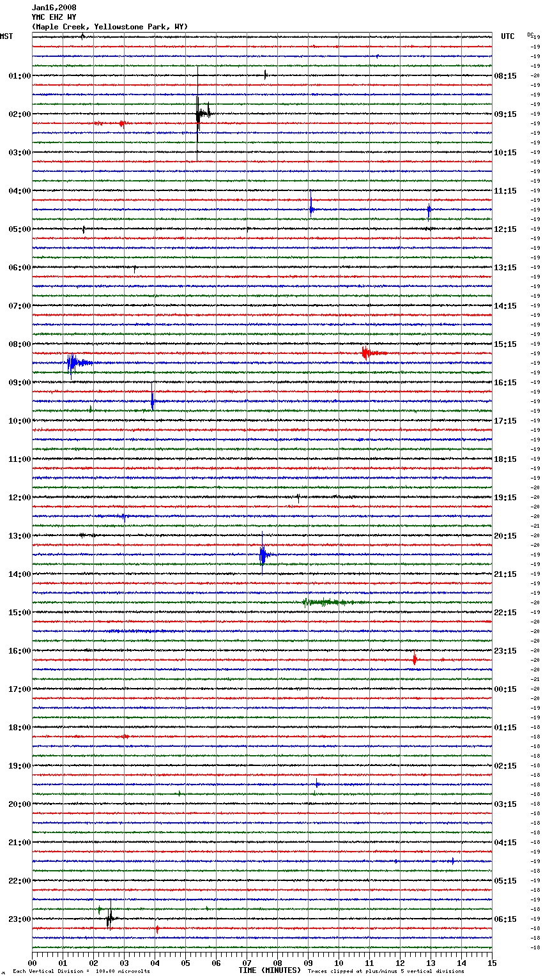Click the 04:15 UTC time label
Viewport: 543px width, 980px height.
coord(505,843)
